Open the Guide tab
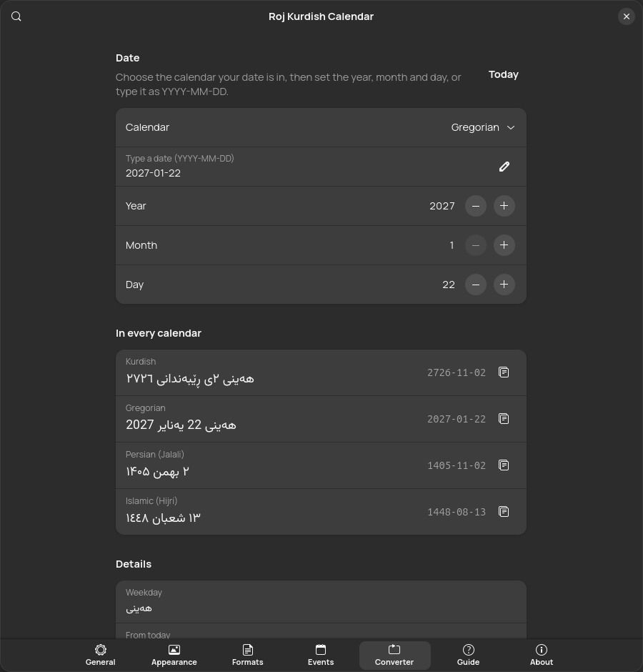Screen dimensions: 643x672 click(x=468, y=656)
